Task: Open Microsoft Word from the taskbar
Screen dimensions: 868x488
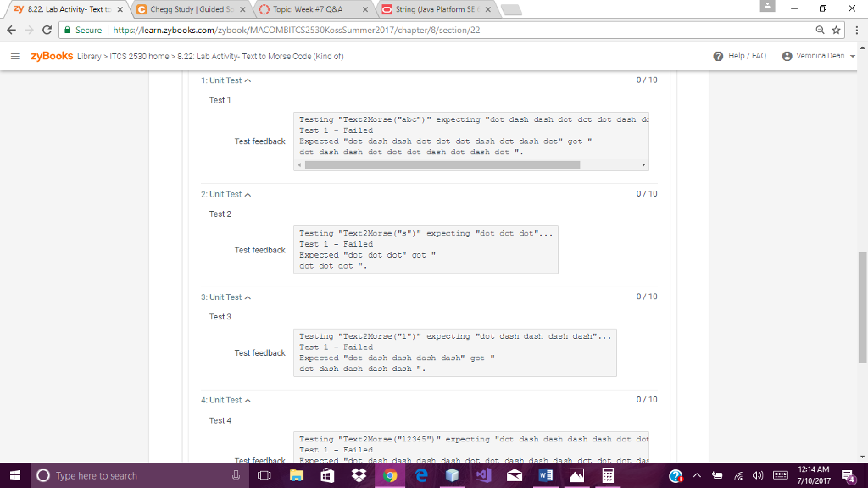Action: click(545, 476)
